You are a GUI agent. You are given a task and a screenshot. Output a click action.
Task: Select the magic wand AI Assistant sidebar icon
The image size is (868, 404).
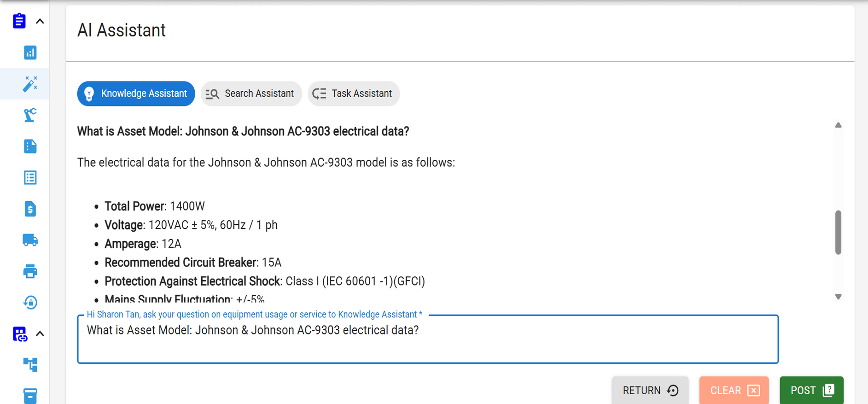(x=30, y=84)
